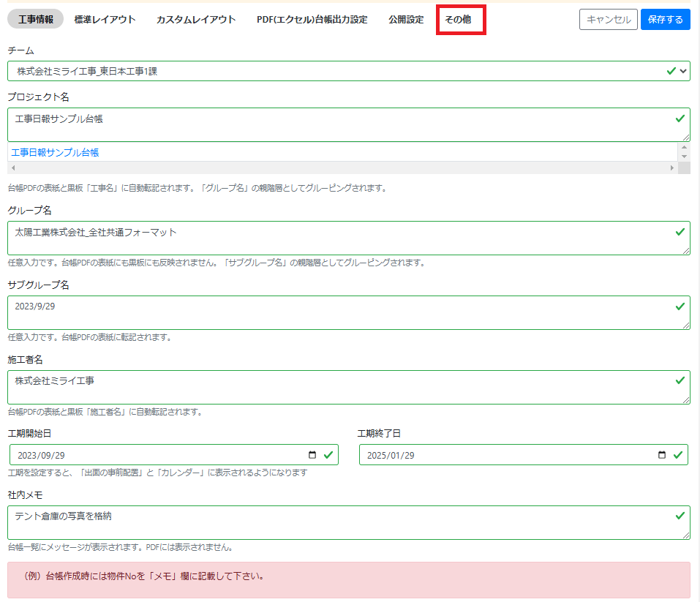Screen dimensions: 700x602
Task: Click suggestion list scroll down arrow
Action: [x=684, y=157]
